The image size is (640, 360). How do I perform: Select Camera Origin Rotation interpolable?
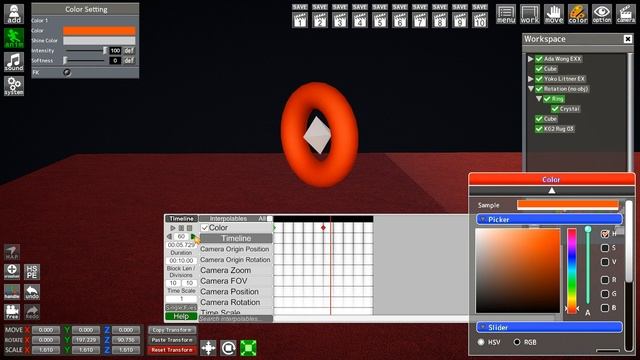coord(235,260)
